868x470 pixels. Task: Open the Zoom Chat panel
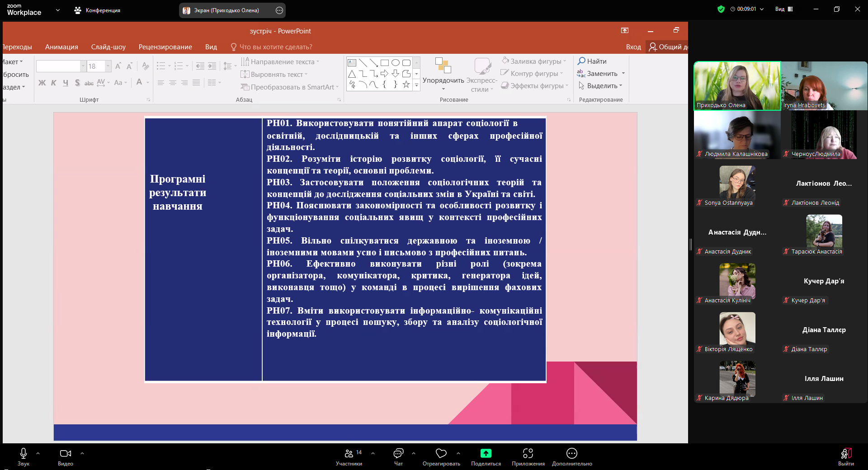[398, 454]
